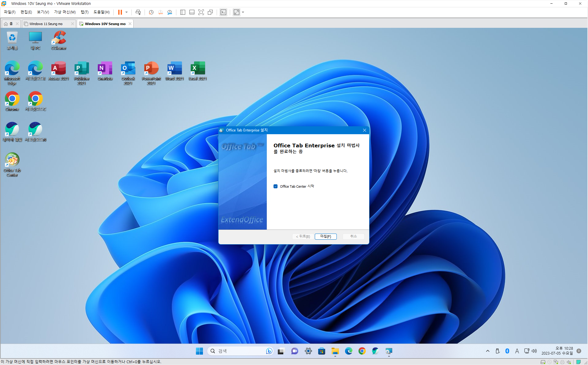Switch to the Windows 11 Seung mo tab

coord(46,24)
